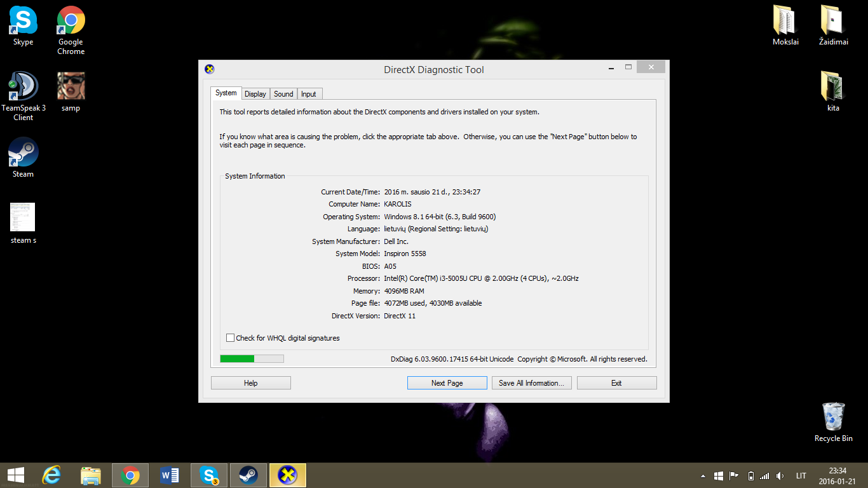Click the "Inspiron 5558" system model value

[x=405, y=254]
